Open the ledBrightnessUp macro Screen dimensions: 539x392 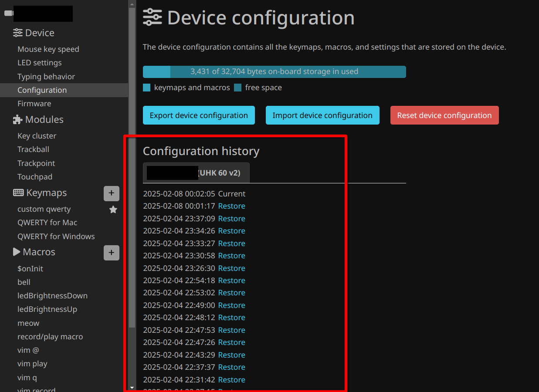[x=47, y=309]
